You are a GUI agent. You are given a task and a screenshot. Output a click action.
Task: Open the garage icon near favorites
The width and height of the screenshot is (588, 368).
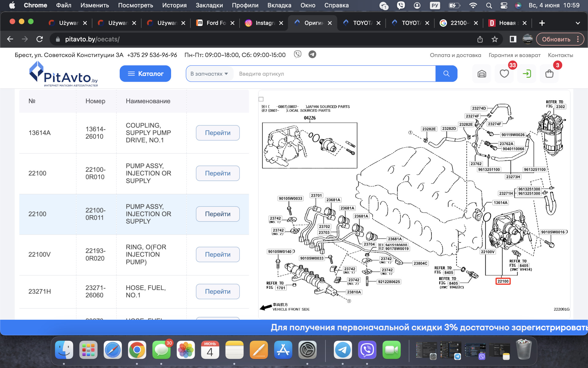(482, 74)
